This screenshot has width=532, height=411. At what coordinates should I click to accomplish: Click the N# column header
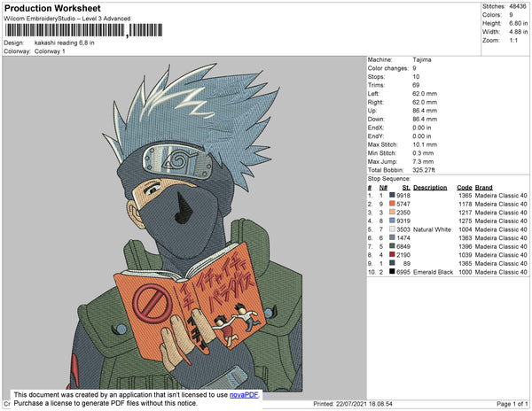pos(383,188)
